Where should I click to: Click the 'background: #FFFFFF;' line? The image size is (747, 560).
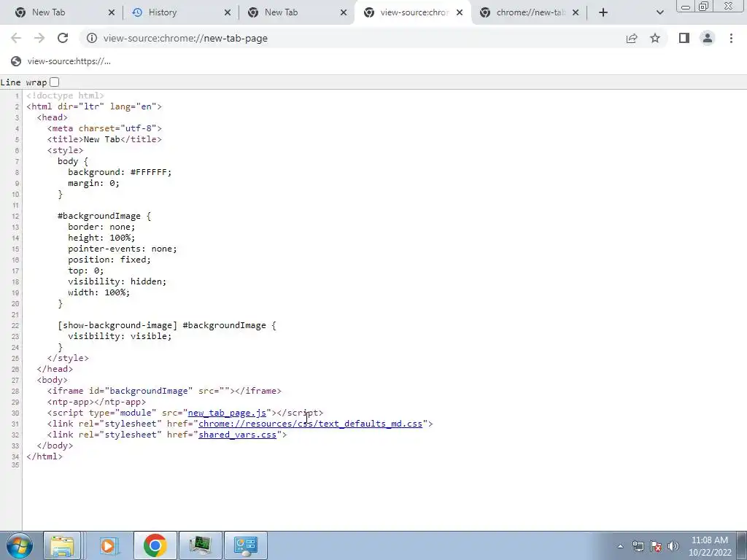pyautogui.click(x=120, y=172)
